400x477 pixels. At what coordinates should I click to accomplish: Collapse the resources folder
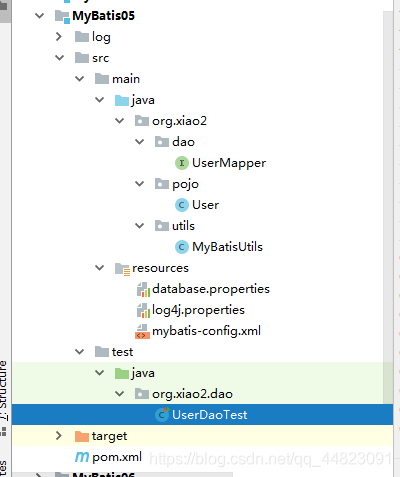pos(100,268)
